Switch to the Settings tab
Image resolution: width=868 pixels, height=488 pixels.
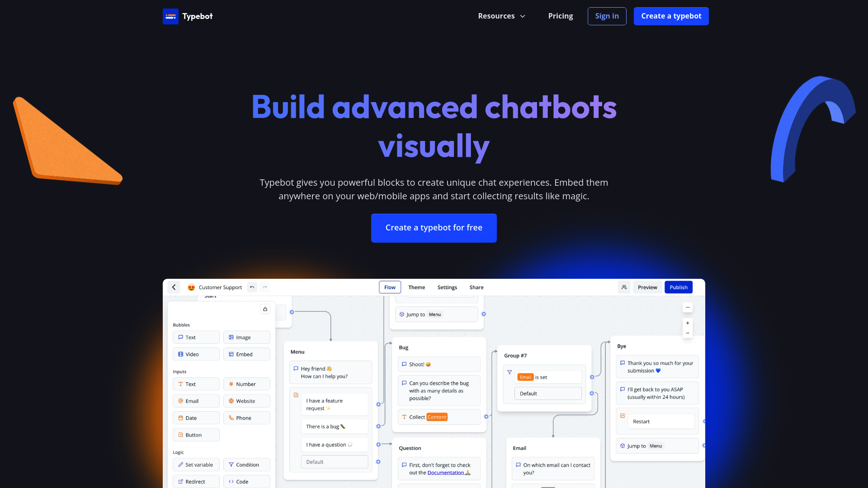coord(447,286)
